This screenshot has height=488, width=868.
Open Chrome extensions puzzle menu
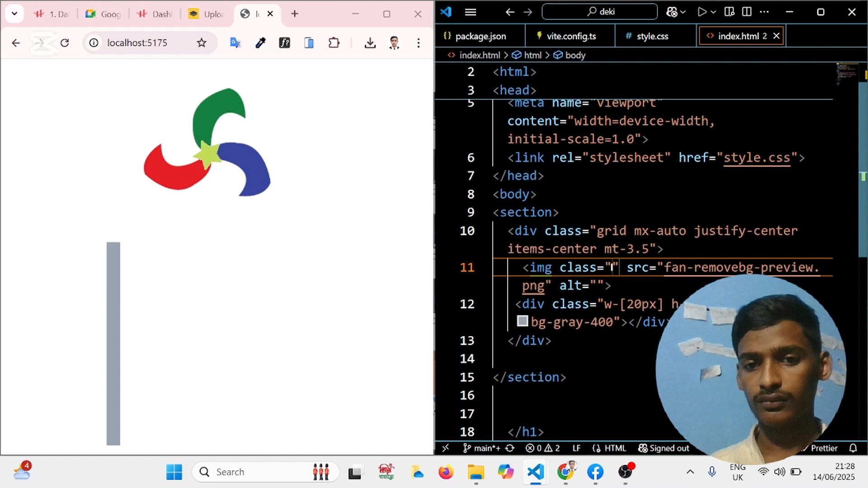pos(334,43)
